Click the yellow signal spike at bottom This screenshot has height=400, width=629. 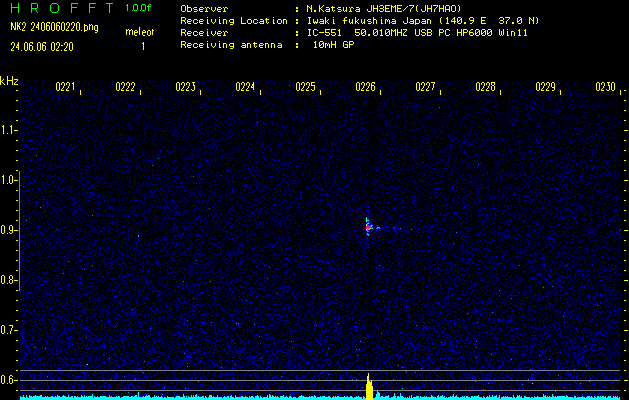[x=369, y=388]
